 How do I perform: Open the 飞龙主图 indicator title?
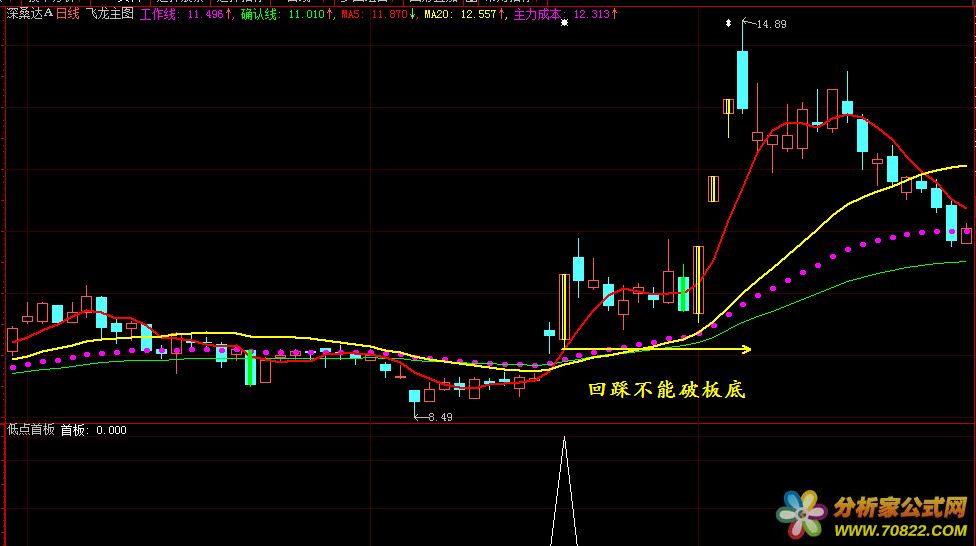pos(110,14)
